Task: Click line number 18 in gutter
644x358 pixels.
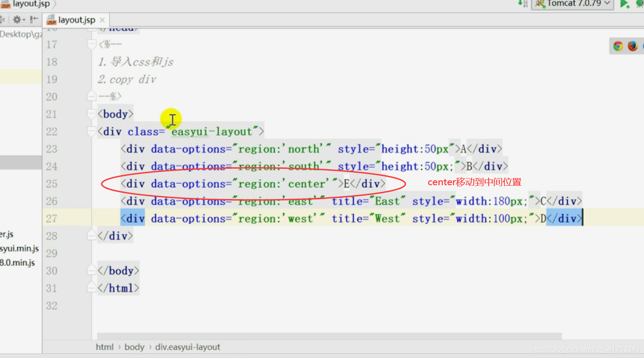Action: [x=52, y=62]
